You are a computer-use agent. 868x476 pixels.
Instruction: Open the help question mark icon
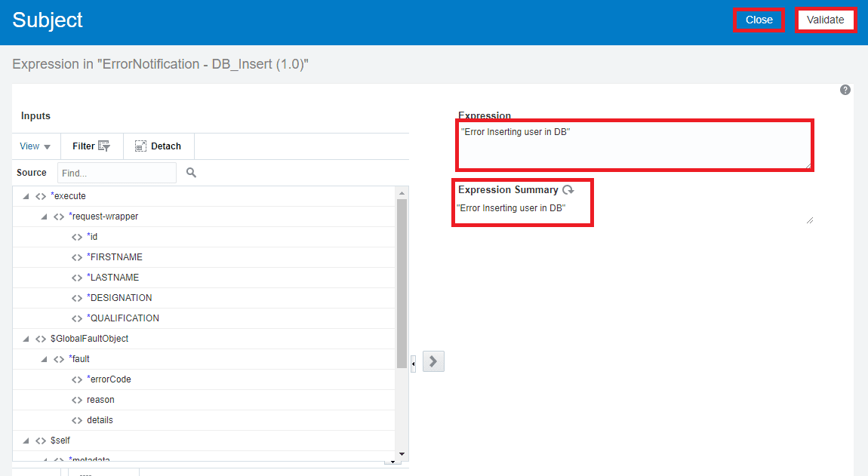click(845, 90)
